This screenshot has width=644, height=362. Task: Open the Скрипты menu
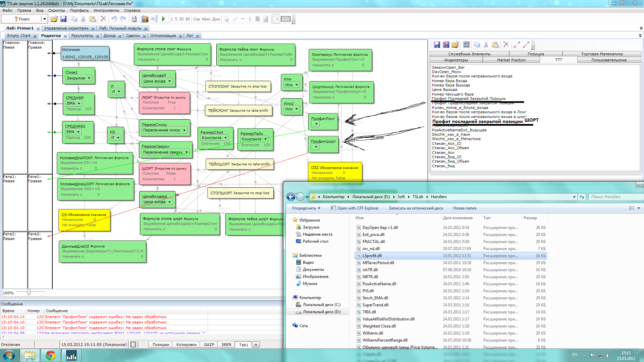point(56,10)
